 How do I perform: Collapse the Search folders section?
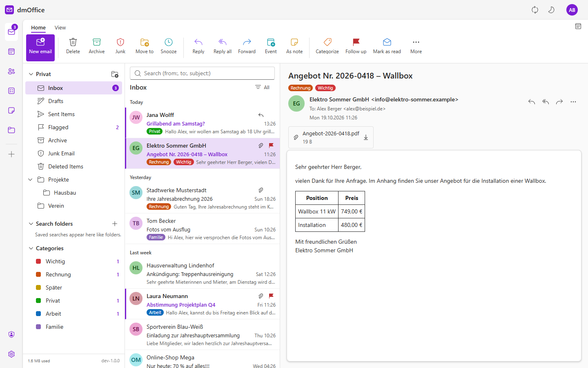click(x=31, y=224)
